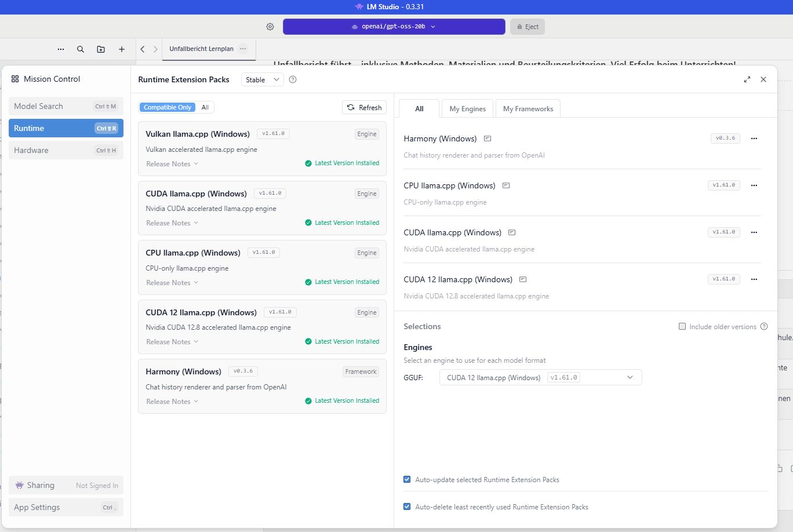Open three-dot menu for Harmony (Windows)
Screen dimensions: 793x532
click(754, 139)
